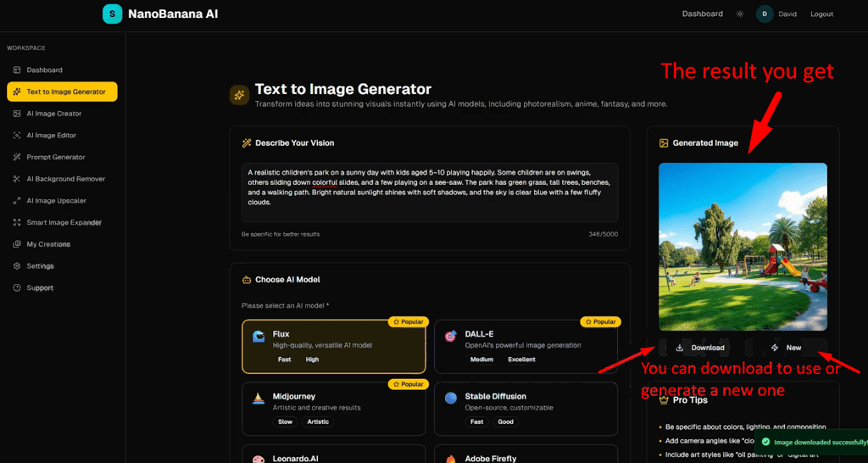
Task: Click the Popular badge on the Midjourney card
Action: click(408, 384)
